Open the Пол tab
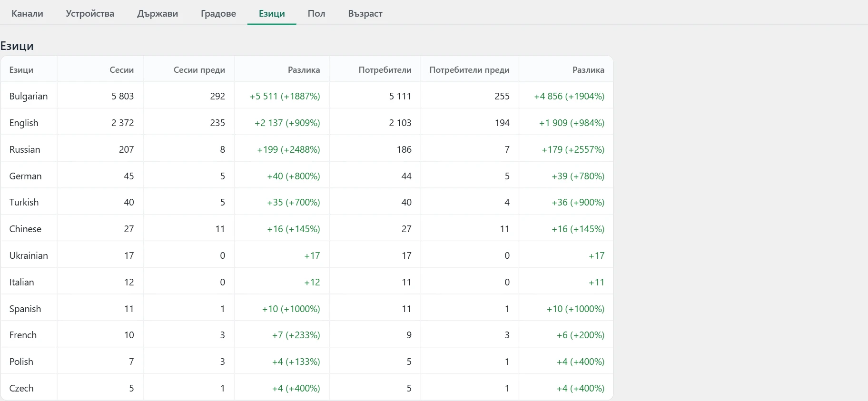 (x=316, y=13)
